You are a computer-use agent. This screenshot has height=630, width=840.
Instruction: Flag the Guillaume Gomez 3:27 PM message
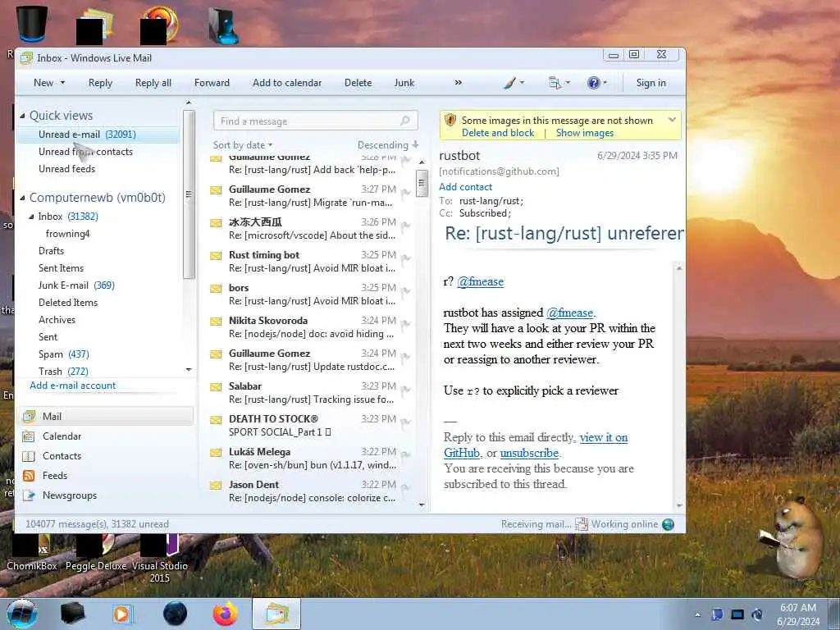click(405, 193)
